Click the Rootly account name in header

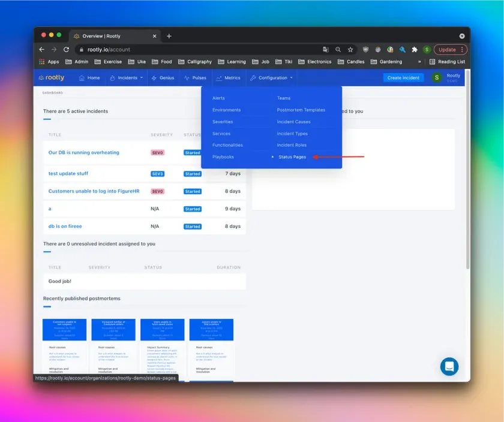coord(453,76)
